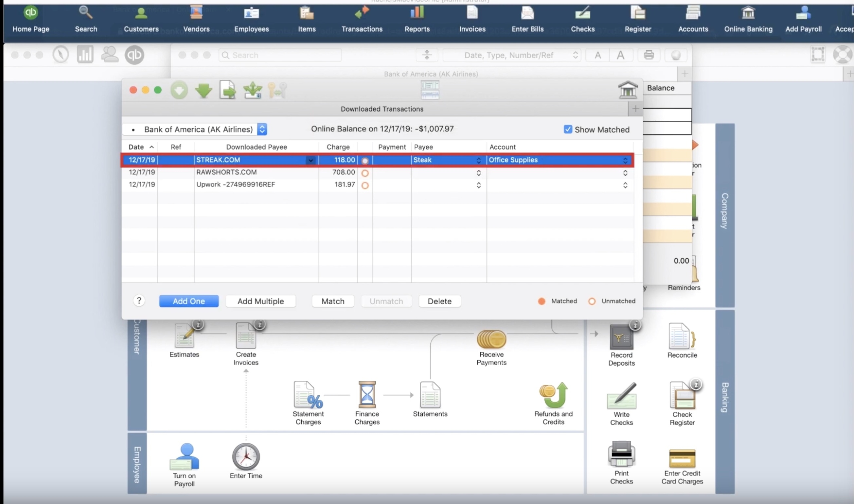This screenshot has height=504, width=854.
Task: Click the Payment column header
Action: 392,147
